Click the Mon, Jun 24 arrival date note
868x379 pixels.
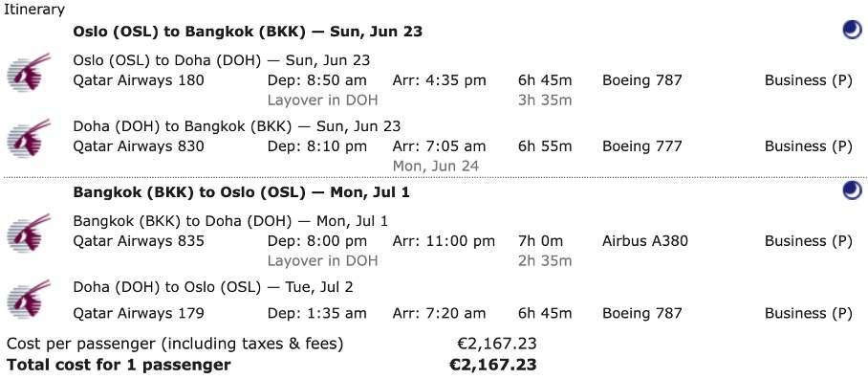(436, 166)
